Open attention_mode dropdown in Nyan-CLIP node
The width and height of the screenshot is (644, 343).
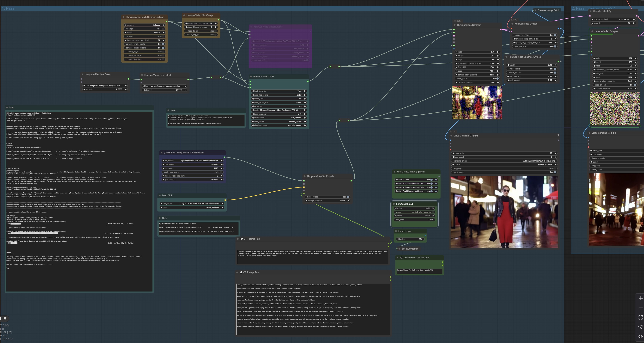pos(279,125)
